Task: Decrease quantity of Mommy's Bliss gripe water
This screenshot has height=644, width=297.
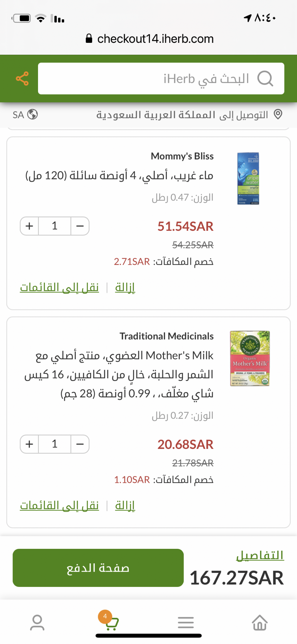Action: [80, 226]
